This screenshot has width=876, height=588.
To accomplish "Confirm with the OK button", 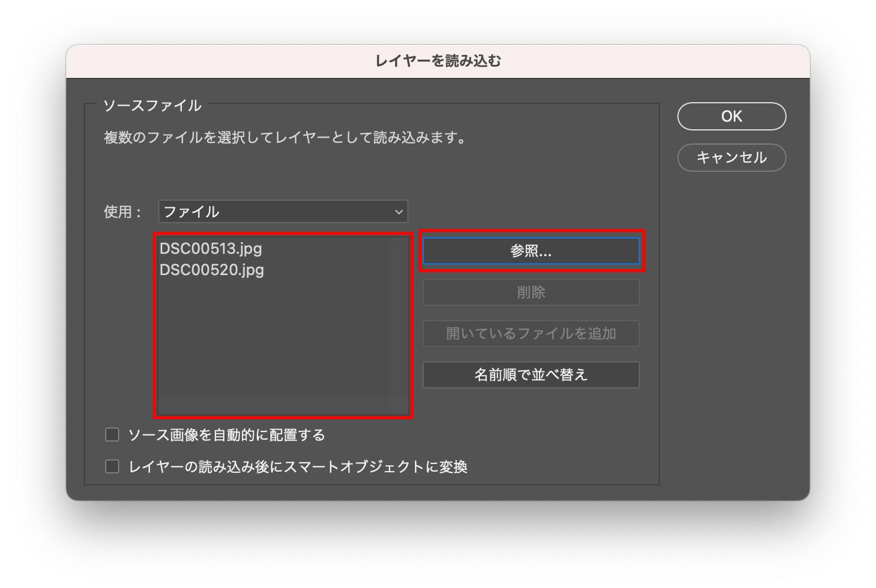I will coord(731,116).
